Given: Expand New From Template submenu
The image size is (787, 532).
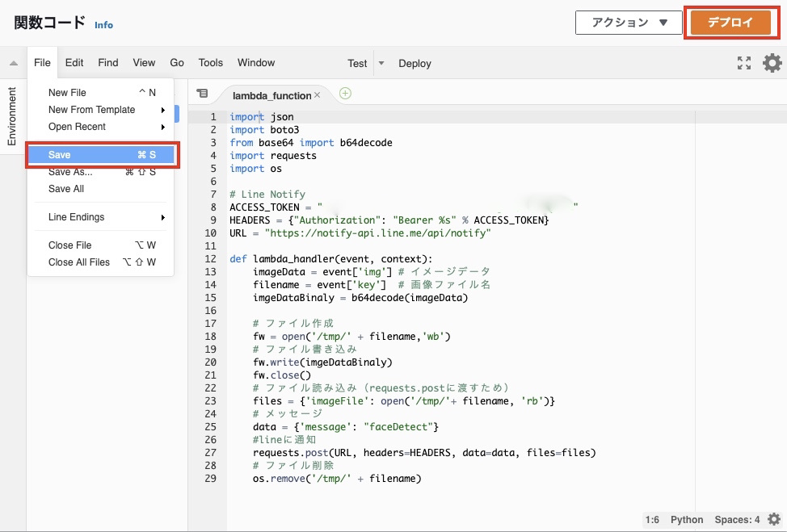Looking at the screenshot, I should (101, 110).
